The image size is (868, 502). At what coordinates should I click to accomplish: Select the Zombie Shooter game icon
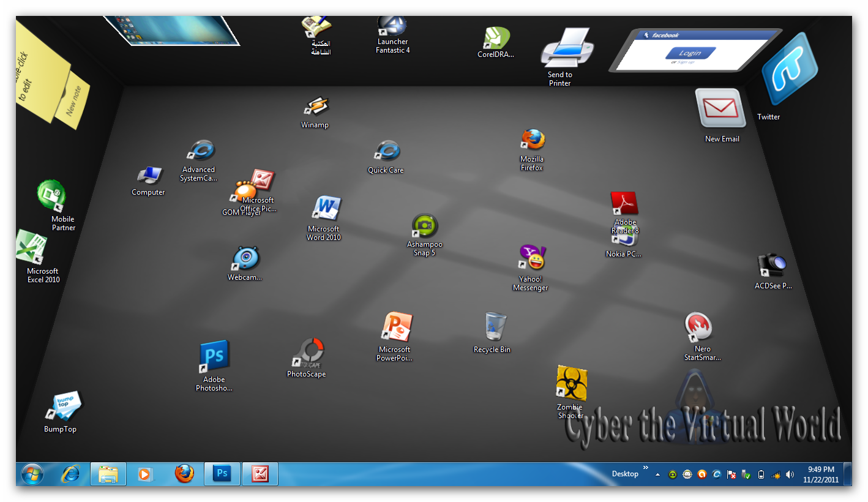[572, 383]
